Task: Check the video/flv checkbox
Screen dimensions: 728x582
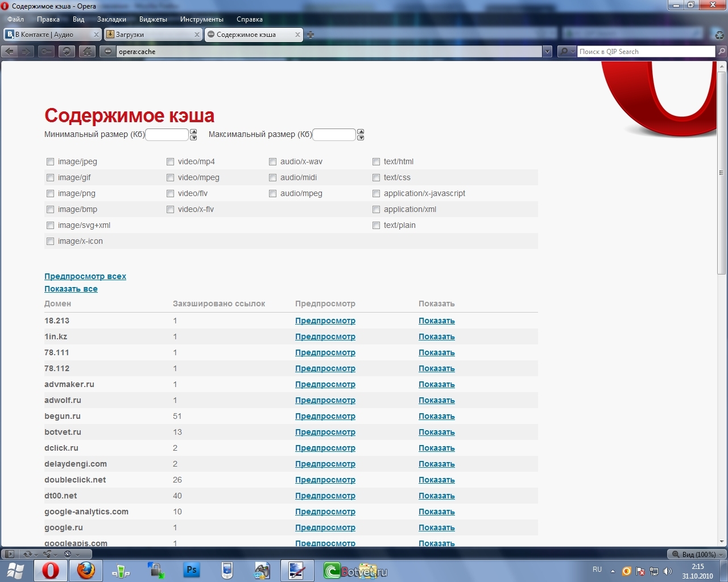Action: click(170, 194)
